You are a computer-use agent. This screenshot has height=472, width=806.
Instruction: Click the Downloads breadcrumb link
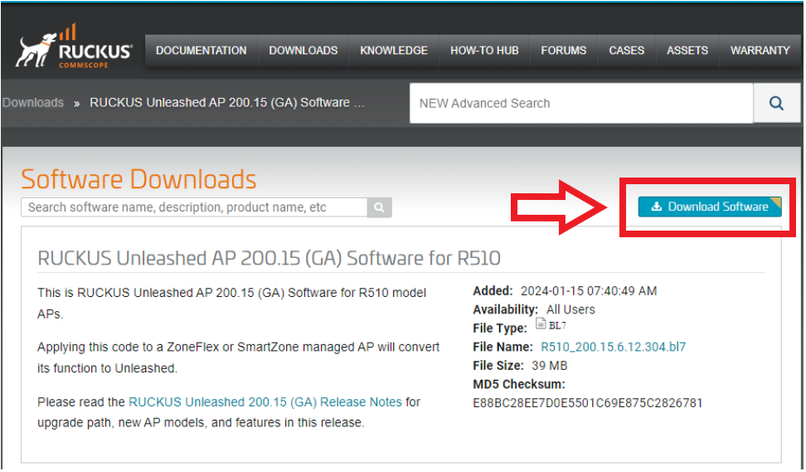click(x=33, y=103)
